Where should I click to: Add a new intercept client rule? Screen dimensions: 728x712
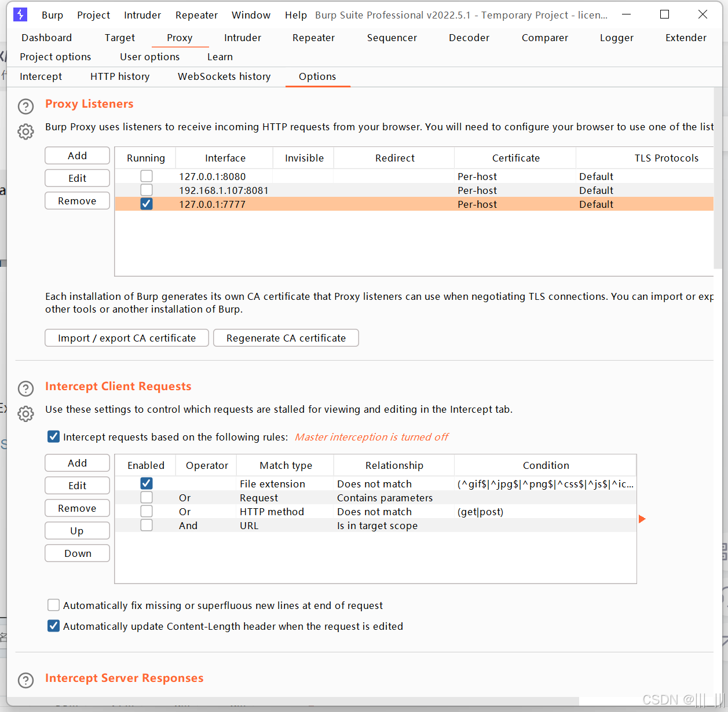77,463
